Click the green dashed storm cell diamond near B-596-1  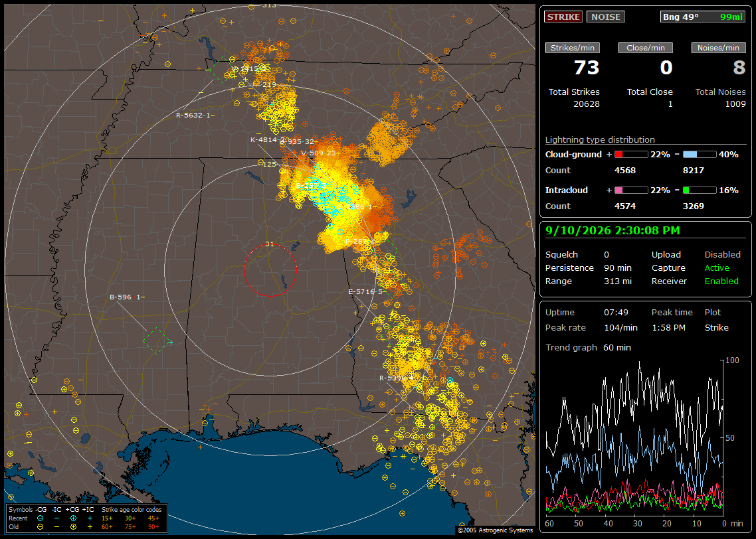(155, 341)
